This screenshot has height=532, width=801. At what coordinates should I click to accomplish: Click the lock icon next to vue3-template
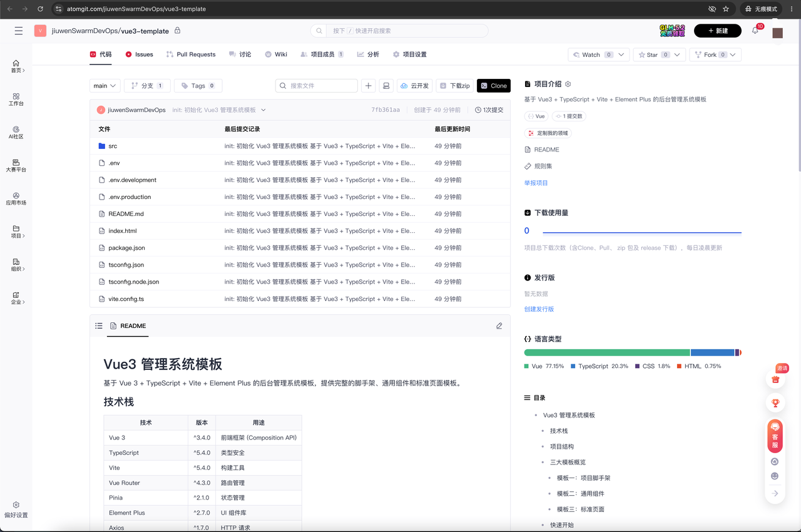177,31
